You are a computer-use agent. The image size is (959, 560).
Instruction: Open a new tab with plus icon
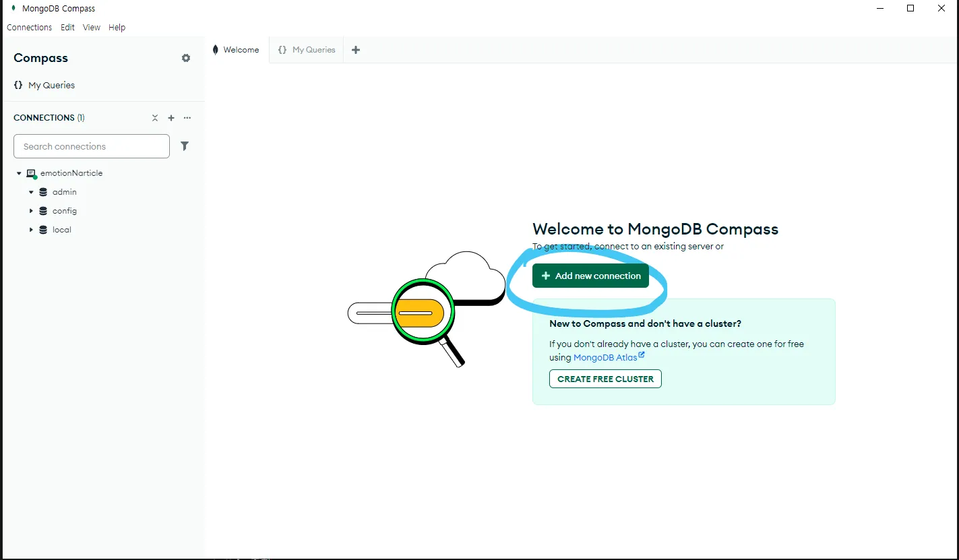(356, 50)
